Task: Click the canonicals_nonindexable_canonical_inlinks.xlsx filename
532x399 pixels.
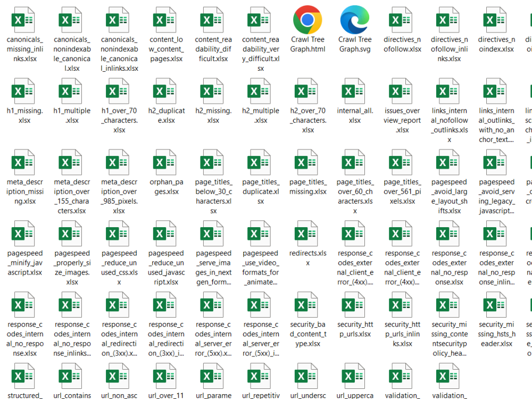Action: pos(119,54)
